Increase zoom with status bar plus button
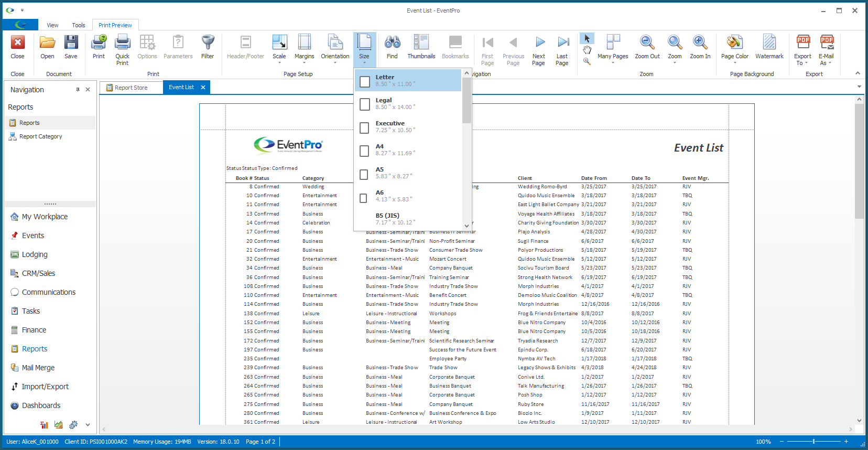868x450 pixels. pos(846,442)
